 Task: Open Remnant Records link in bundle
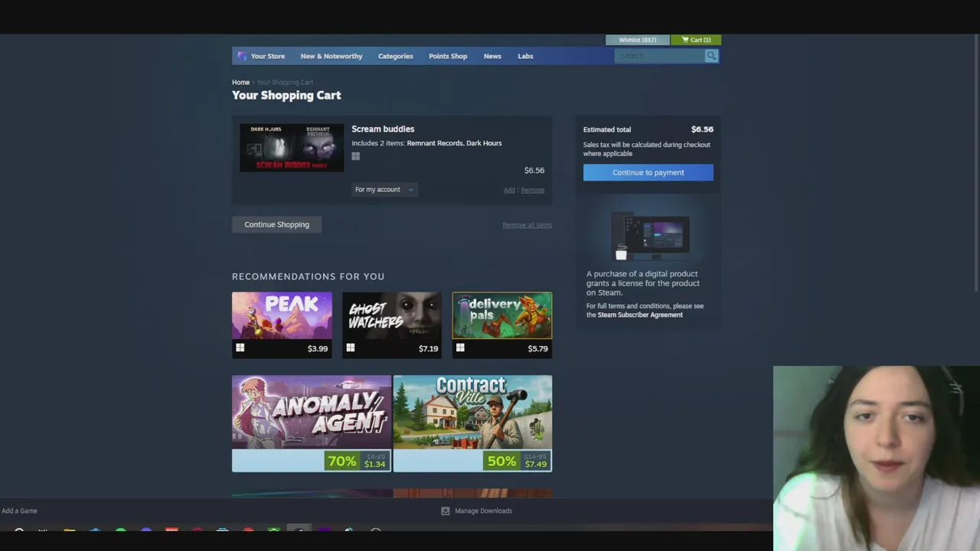click(x=435, y=143)
